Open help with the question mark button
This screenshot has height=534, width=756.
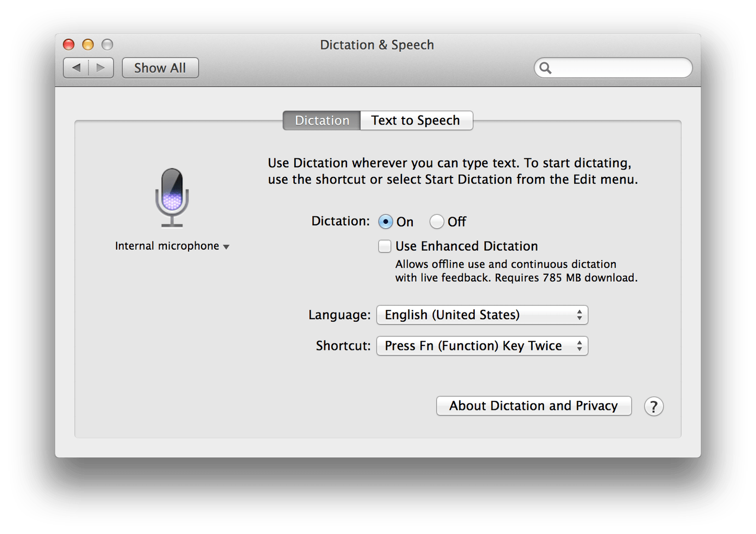click(654, 406)
